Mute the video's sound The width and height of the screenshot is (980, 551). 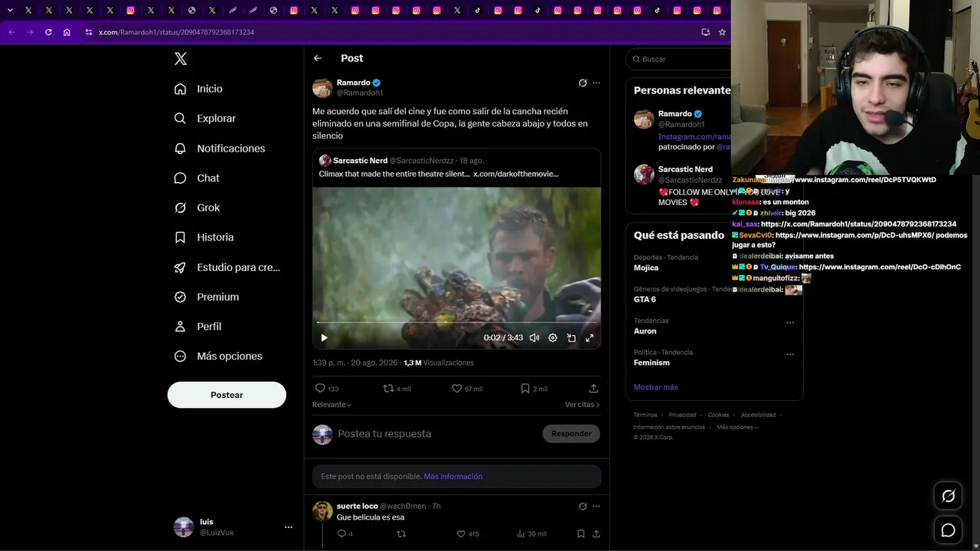(x=534, y=337)
